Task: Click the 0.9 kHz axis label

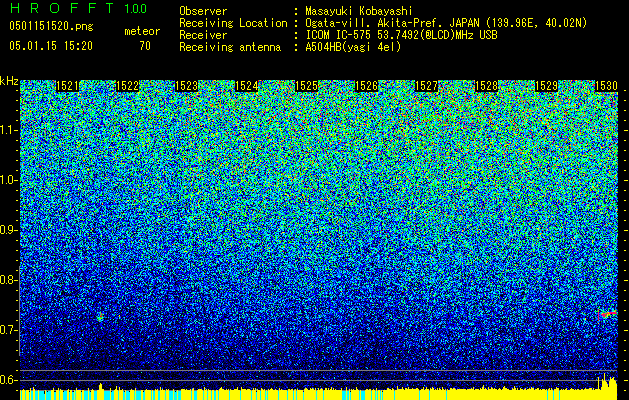Action: pyautogui.click(x=9, y=230)
